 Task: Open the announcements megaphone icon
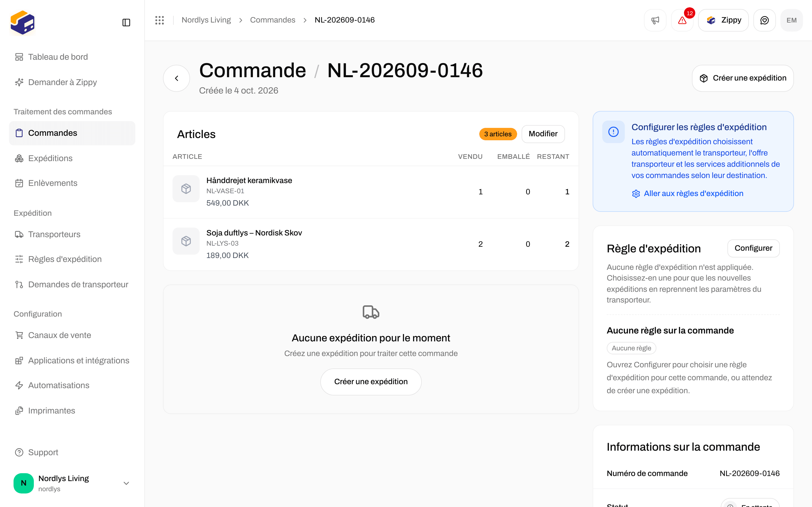(655, 20)
